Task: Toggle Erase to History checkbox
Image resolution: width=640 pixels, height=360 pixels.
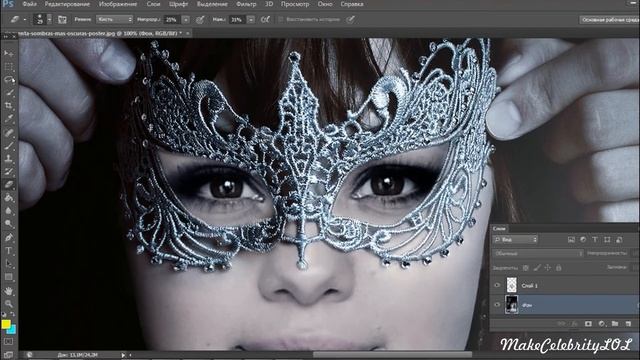Action: [281, 19]
